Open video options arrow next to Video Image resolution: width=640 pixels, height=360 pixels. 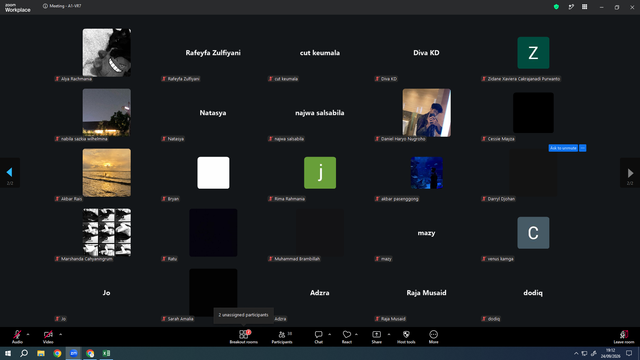60,334
